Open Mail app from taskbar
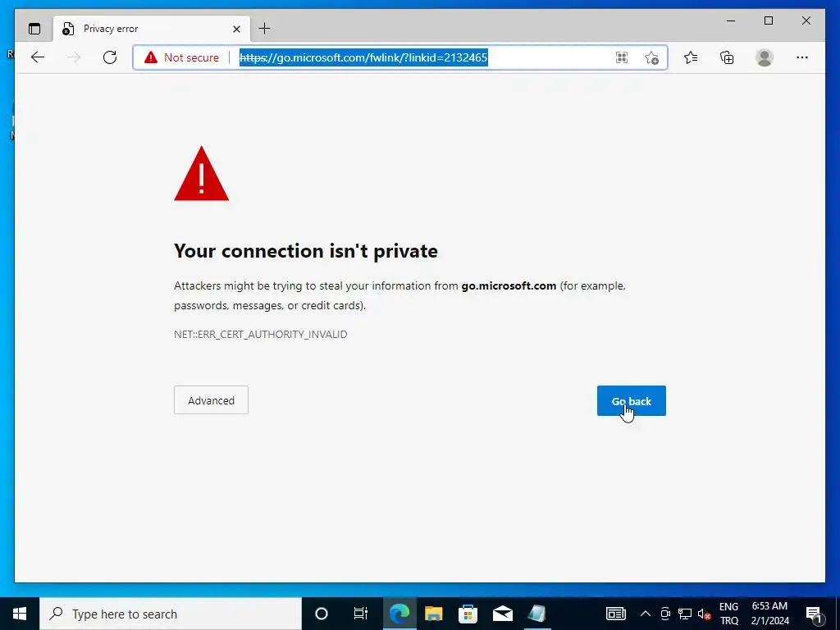Image resolution: width=840 pixels, height=630 pixels. (x=503, y=614)
